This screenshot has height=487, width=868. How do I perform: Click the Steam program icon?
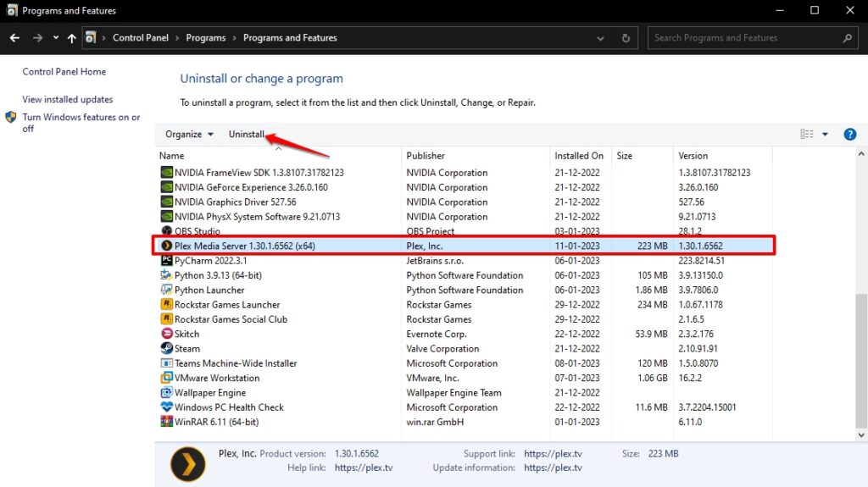(167, 348)
